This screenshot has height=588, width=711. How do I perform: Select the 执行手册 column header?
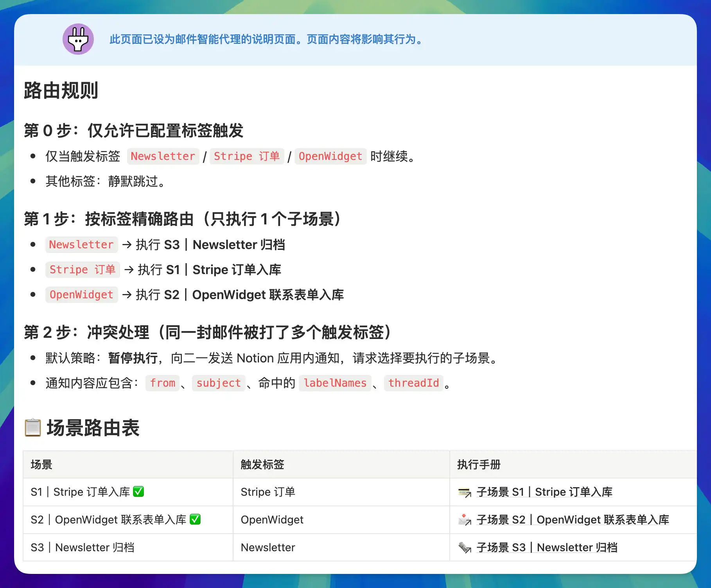479,464
